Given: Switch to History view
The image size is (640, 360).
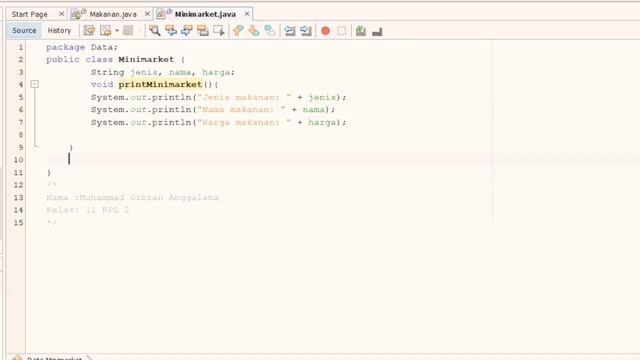Looking at the screenshot, I should click(59, 31).
